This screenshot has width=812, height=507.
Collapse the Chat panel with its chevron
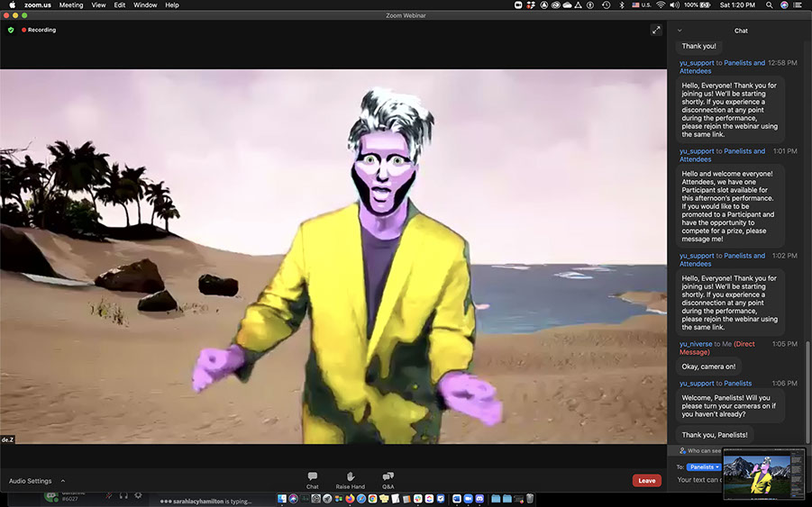pos(680,31)
